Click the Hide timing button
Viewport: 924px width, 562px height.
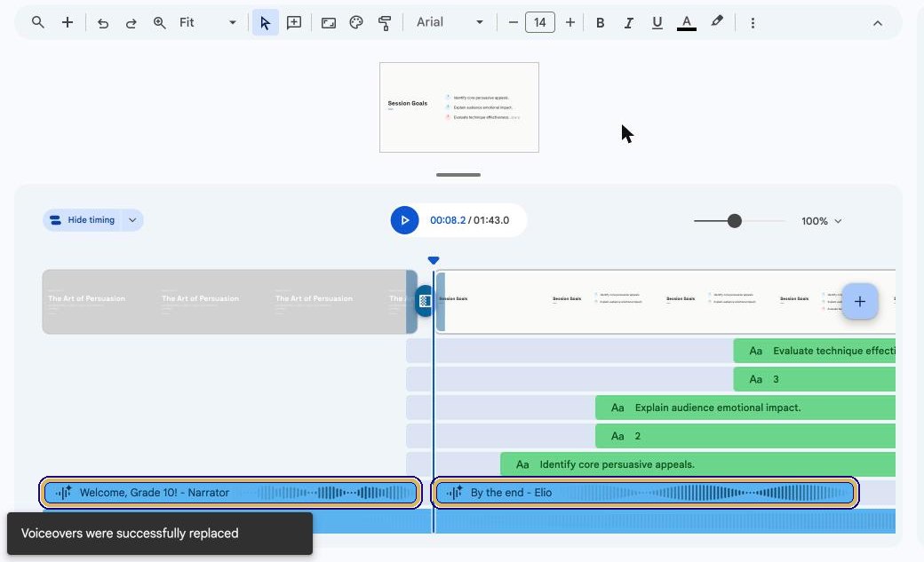[x=82, y=219]
